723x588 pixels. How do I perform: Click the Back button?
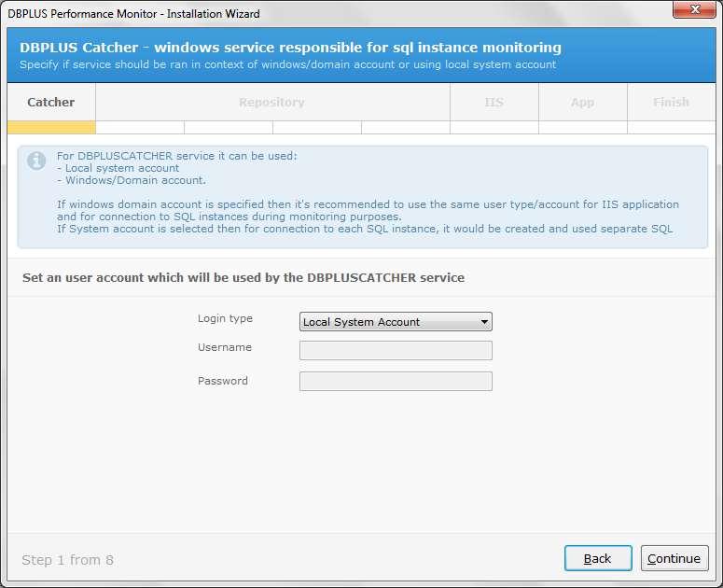coord(598,558)
